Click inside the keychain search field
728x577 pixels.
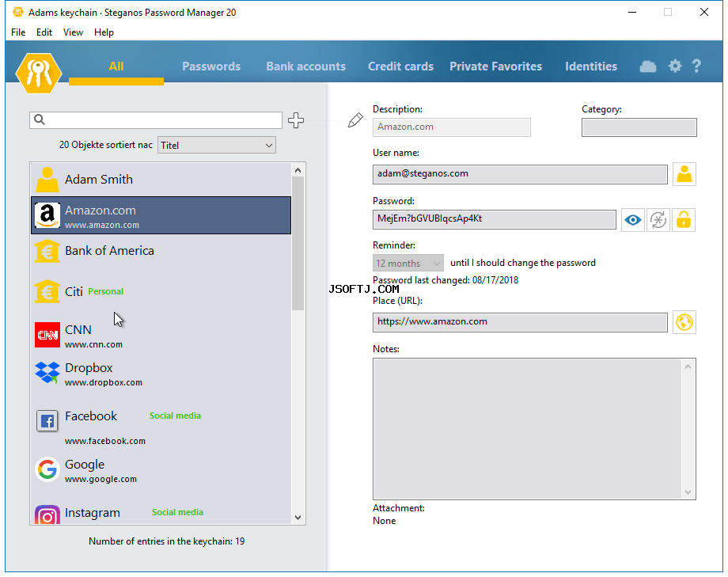click(x=156, y=120)
